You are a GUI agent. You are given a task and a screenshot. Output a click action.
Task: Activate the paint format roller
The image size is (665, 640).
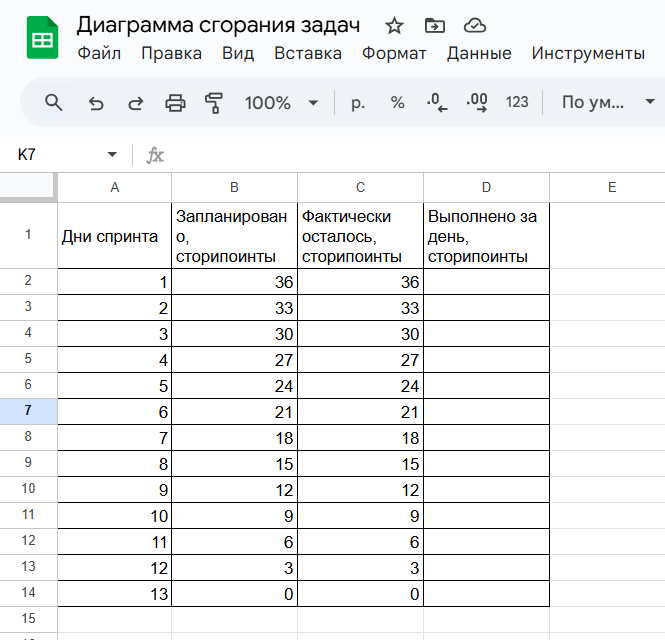pyautogui.click(x=214, y=103)
